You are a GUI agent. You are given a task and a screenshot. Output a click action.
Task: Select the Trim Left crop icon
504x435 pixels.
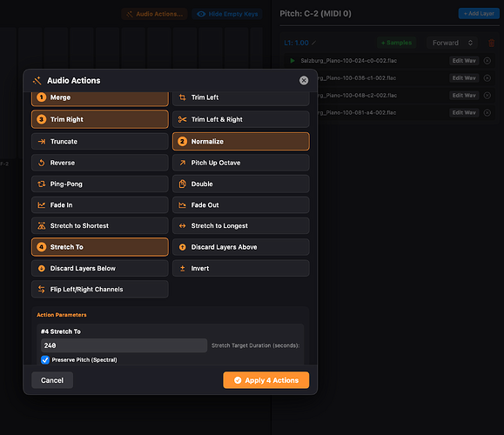pos(182,97)
